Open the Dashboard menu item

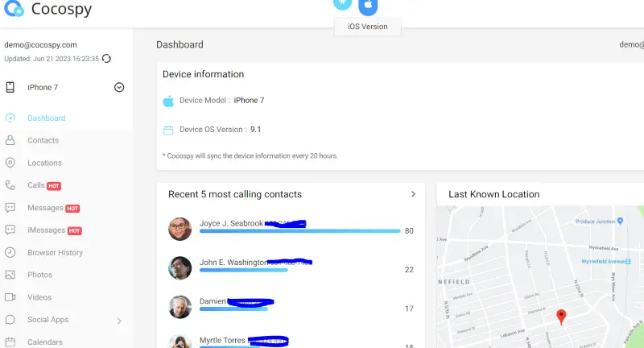pos(47,118)
